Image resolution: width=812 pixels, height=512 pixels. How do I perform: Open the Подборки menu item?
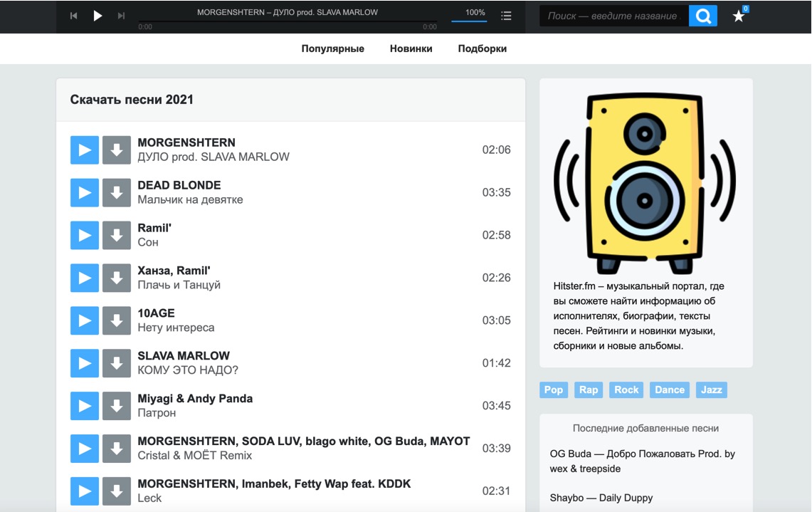tap(482, 48)
